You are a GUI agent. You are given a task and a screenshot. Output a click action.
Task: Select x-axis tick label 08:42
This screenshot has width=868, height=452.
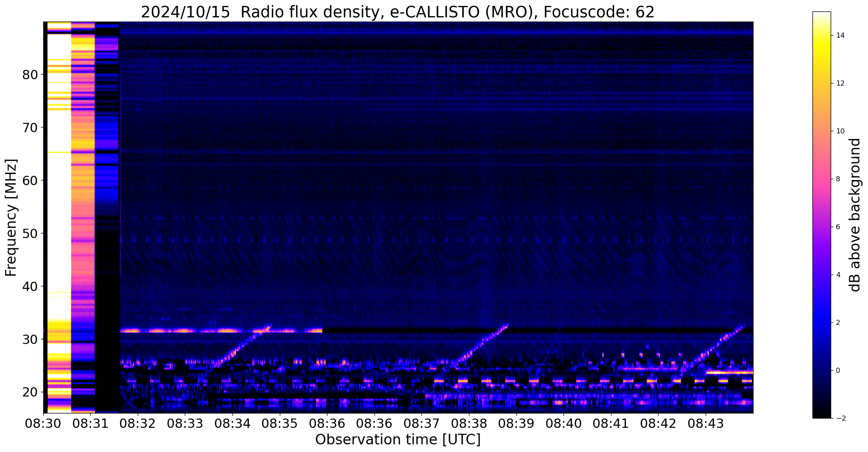click(x=659, y=424)
